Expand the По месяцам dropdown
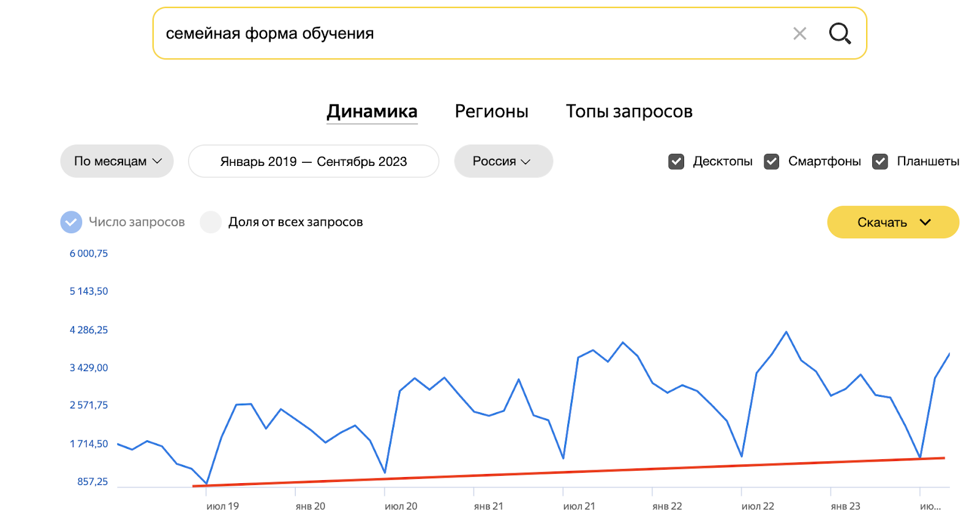980x526 pixels. click(117, 161)
